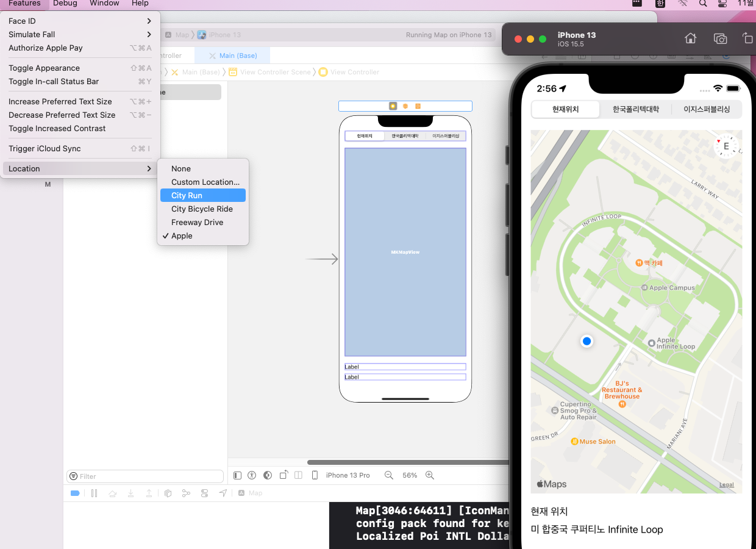Select 현재위치 segment in the simulator app
Viewport: 756px width, 549px height.
click(x=566, y=110)
